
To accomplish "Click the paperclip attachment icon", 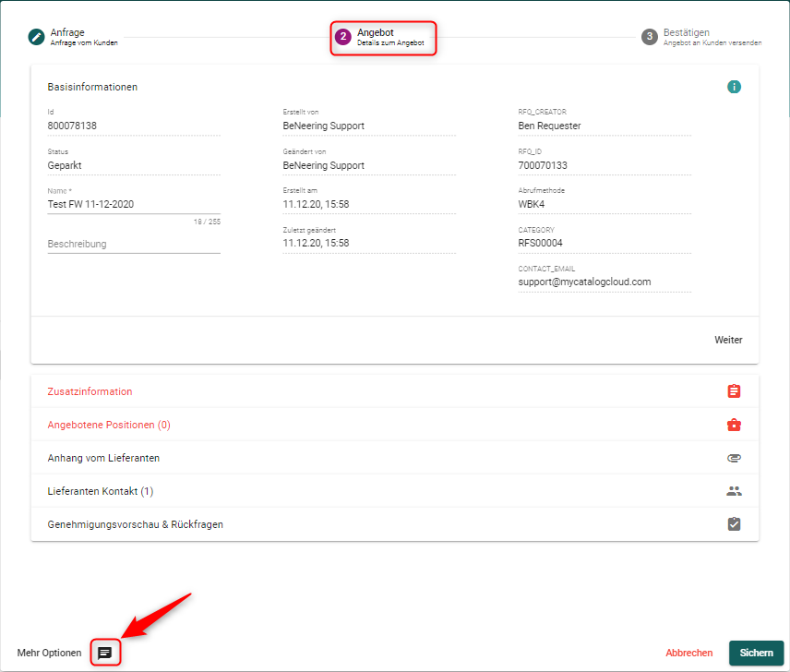I will [x=734, y=458].
